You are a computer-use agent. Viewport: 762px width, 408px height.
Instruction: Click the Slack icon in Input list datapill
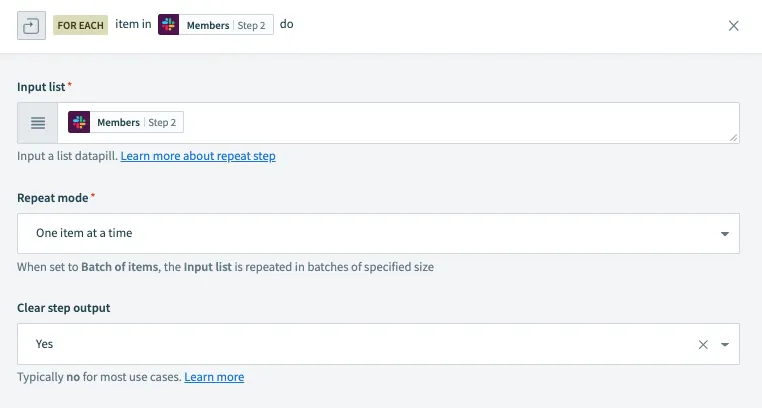[80, 122]
